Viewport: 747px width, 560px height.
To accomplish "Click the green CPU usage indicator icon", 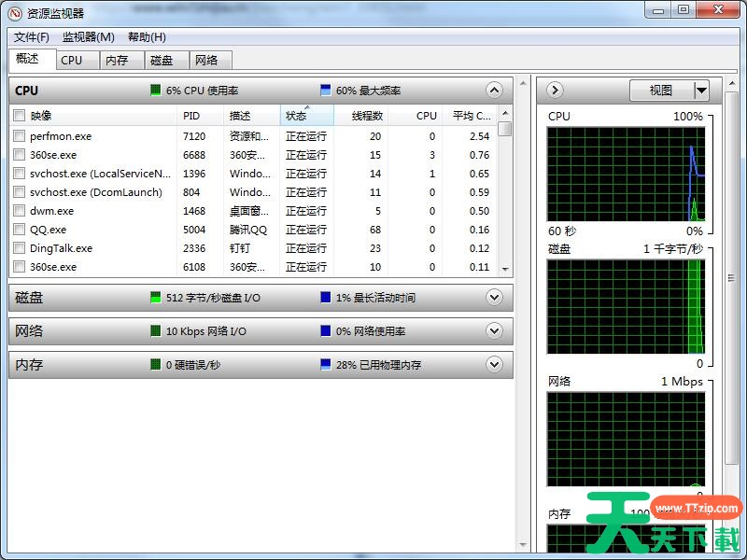I will tap(156, 90).
